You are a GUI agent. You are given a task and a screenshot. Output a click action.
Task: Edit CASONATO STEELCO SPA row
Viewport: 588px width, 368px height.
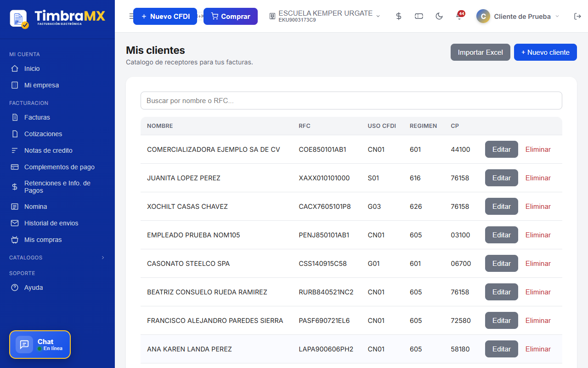tap(502, 264)
